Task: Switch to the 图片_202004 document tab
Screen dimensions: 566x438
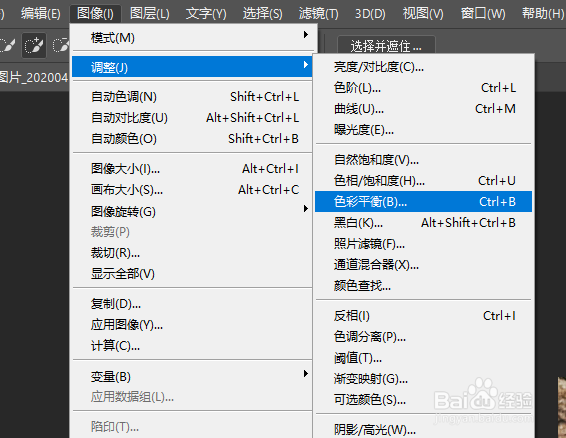Action: (34, 77)
